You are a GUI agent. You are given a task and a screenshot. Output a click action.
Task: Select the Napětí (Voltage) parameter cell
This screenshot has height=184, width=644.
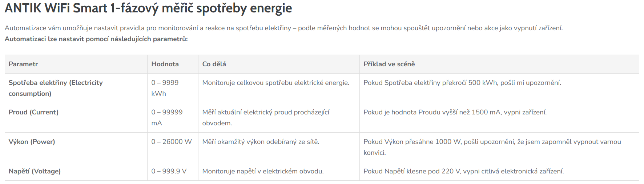pyautogui.click(x=35, y=171)
